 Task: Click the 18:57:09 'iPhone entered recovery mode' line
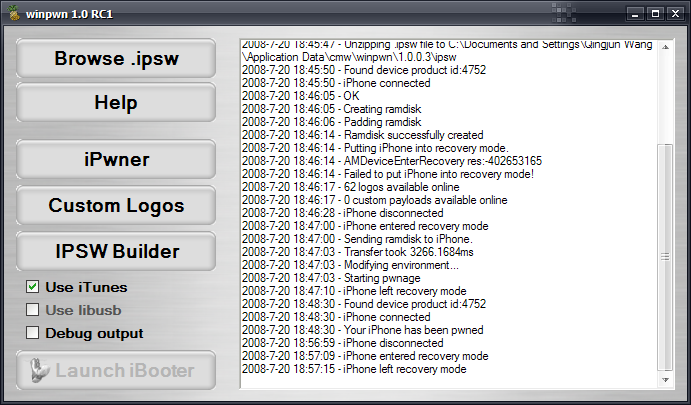pyautogui.click(x=365, y=356)
